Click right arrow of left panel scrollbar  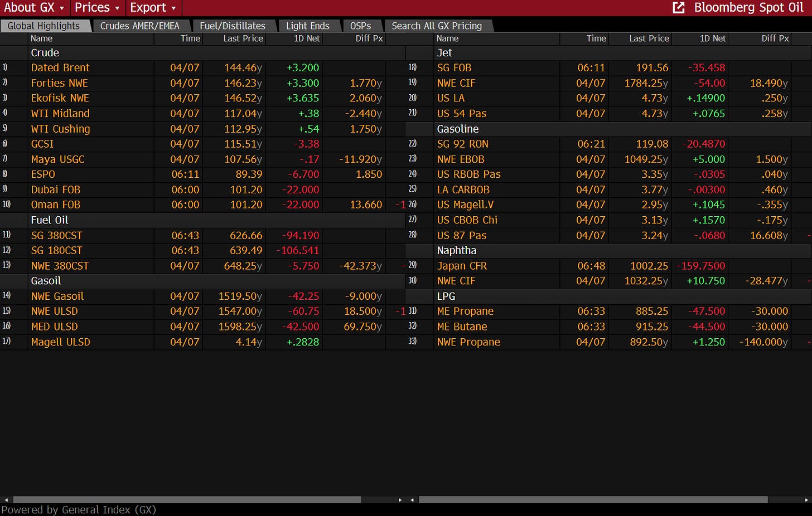pyautogui.click(x=400, y=500)
